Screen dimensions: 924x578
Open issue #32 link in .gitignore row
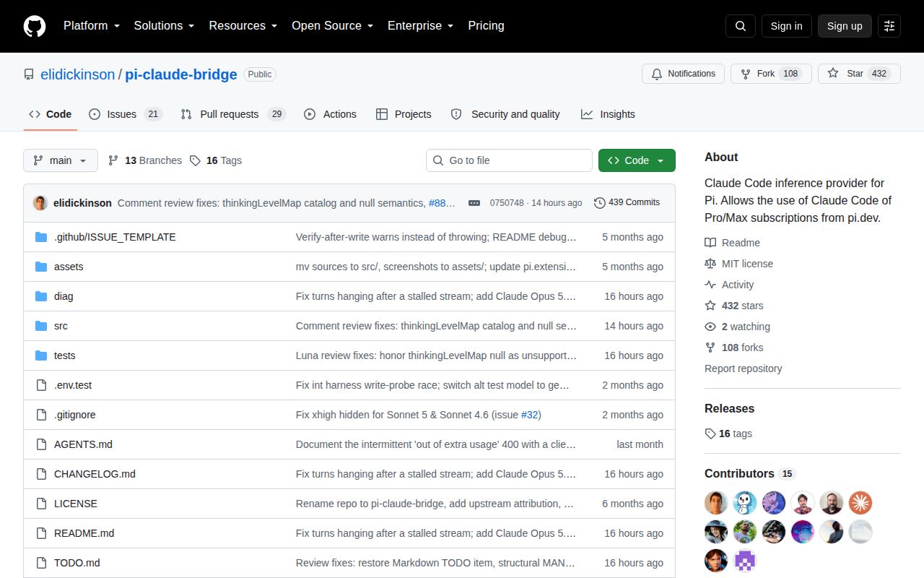[529, 415]
